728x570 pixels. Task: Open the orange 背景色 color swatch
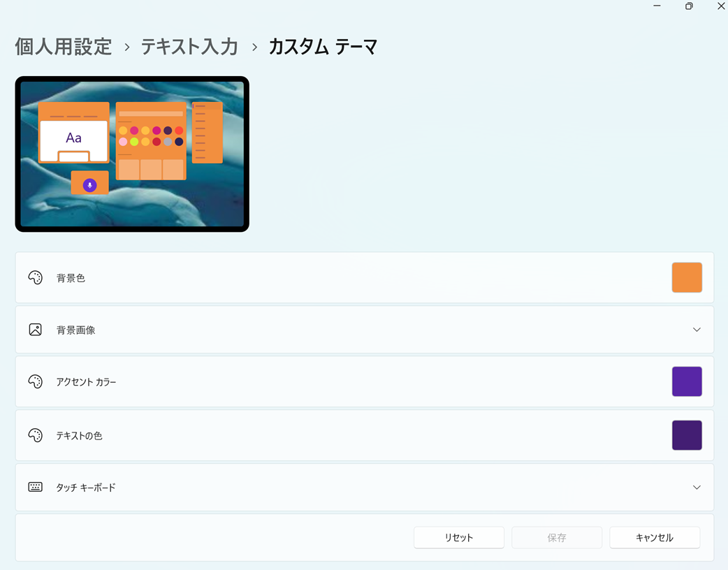pos(687,277)
